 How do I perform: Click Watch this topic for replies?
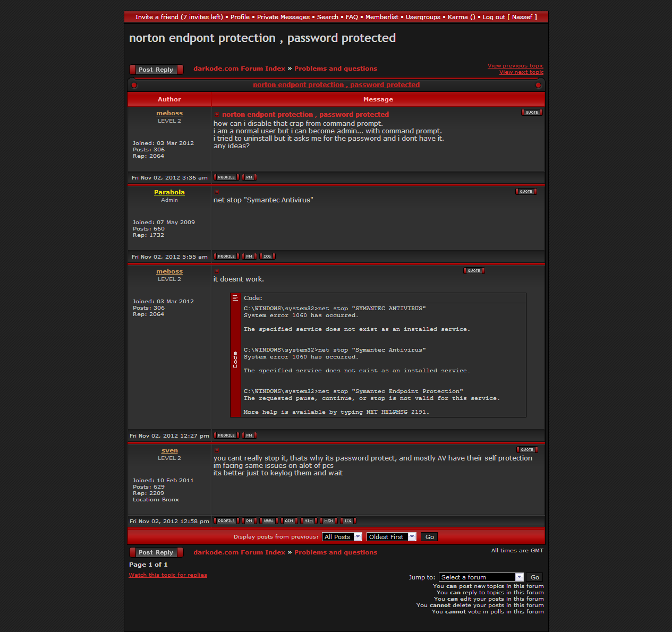168,575
